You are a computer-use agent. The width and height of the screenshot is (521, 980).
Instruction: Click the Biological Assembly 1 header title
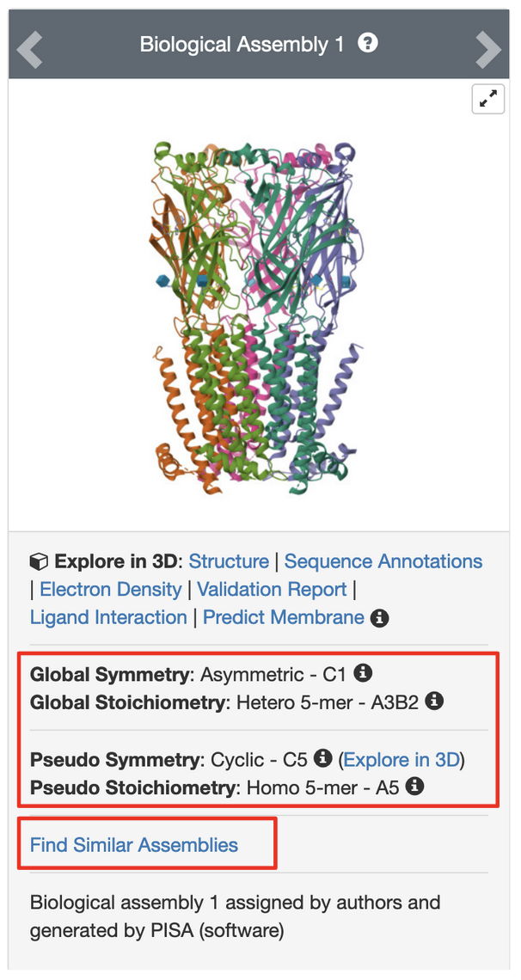pos(241,44)
